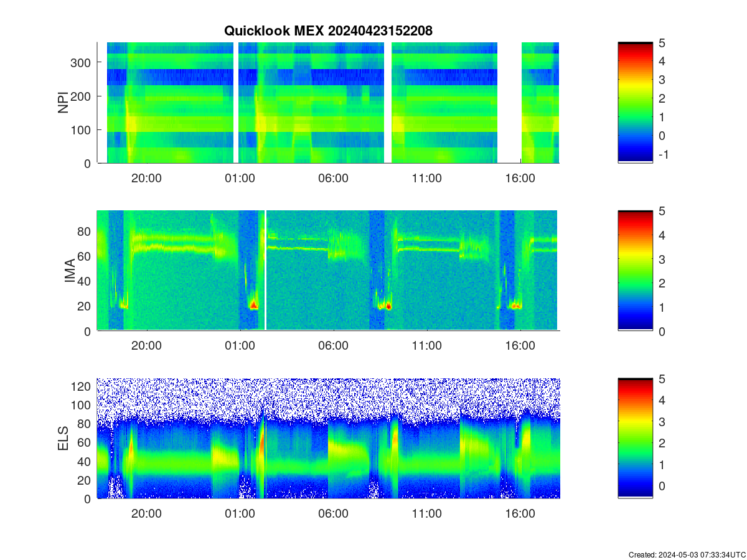This screenshot has height=560, width=747.
Task: Click the 20:00 tick below IMA plot
Action: point(146,346)
